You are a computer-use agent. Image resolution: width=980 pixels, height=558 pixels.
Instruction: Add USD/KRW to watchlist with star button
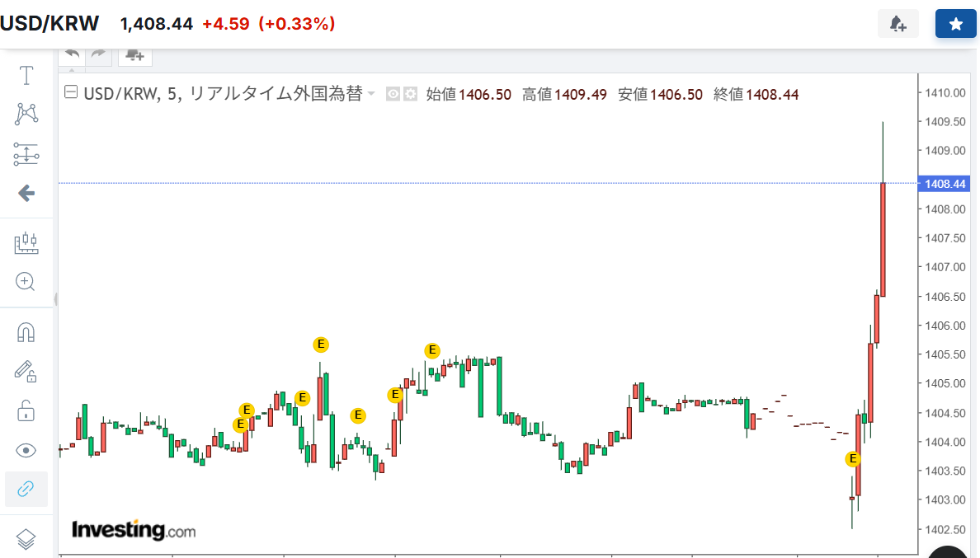(955, 24)
